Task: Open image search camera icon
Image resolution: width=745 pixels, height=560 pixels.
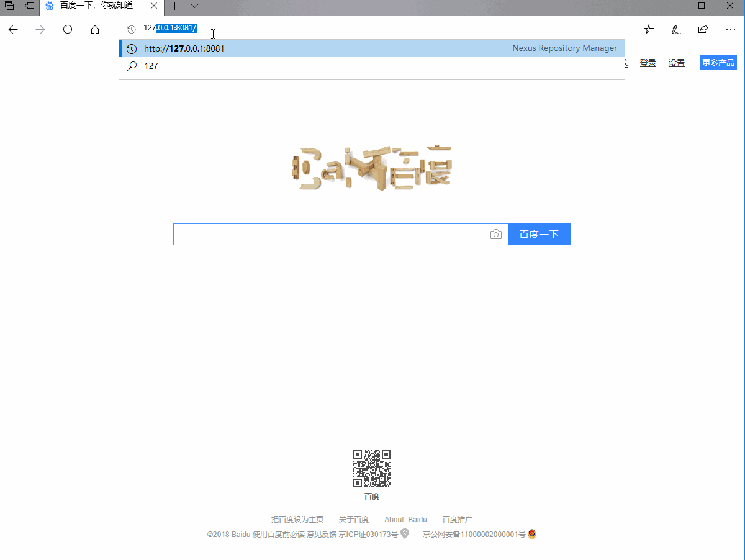Action: click(x=496, y=234)
